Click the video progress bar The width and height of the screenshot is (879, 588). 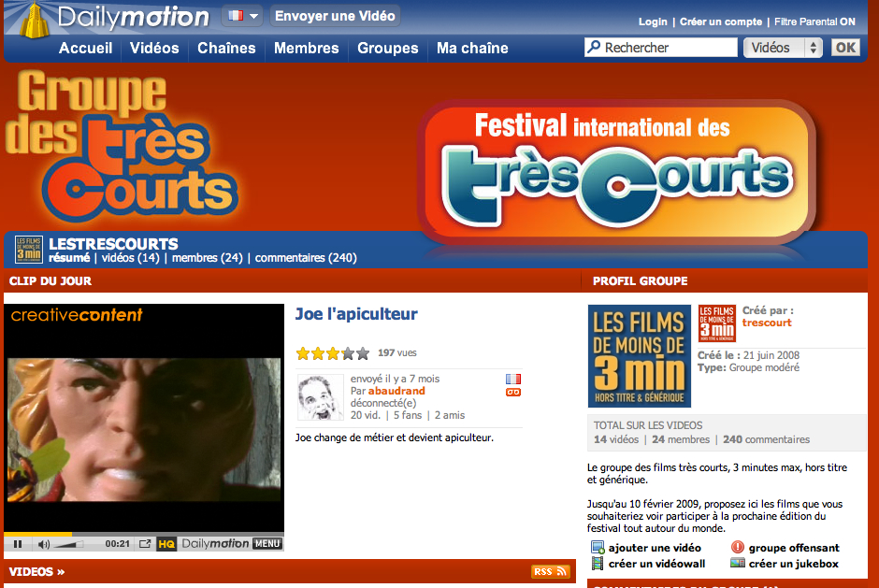pos(144,534)
